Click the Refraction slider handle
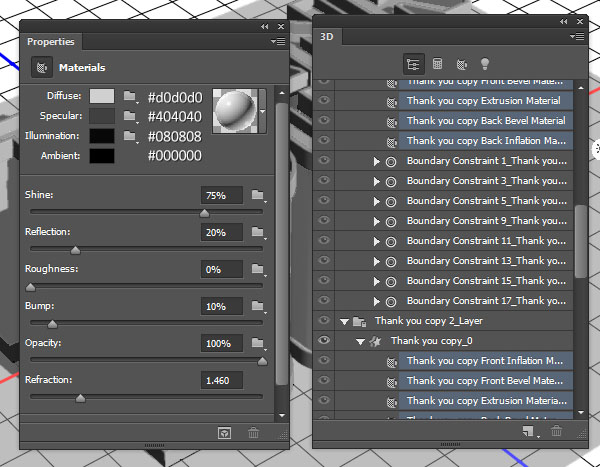The image size is (600, 467). point(80,398)
